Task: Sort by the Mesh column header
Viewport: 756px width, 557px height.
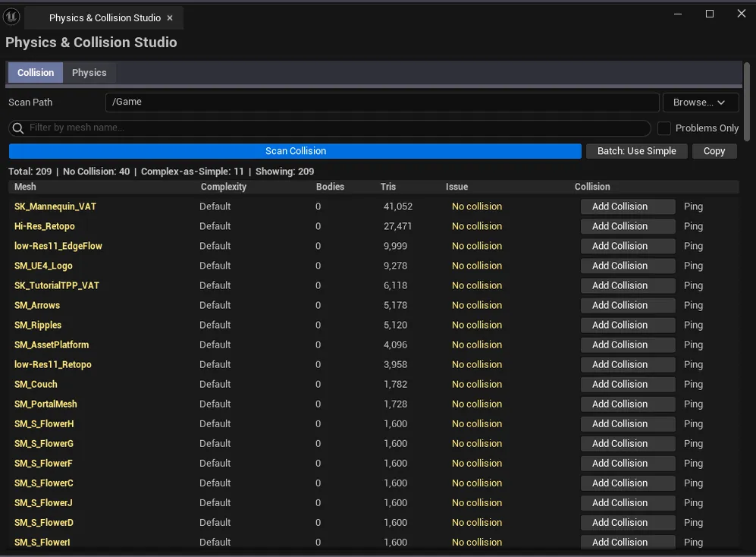Action: (x=25, y=187)
